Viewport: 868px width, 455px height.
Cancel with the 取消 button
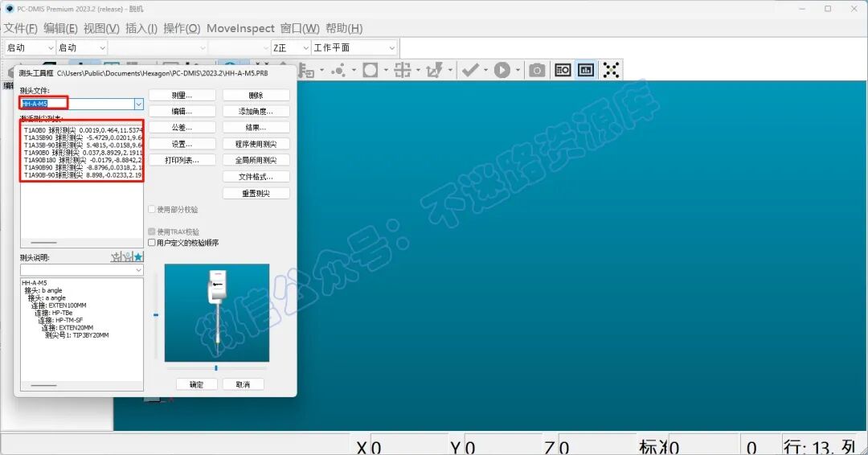tap(243, 384)
